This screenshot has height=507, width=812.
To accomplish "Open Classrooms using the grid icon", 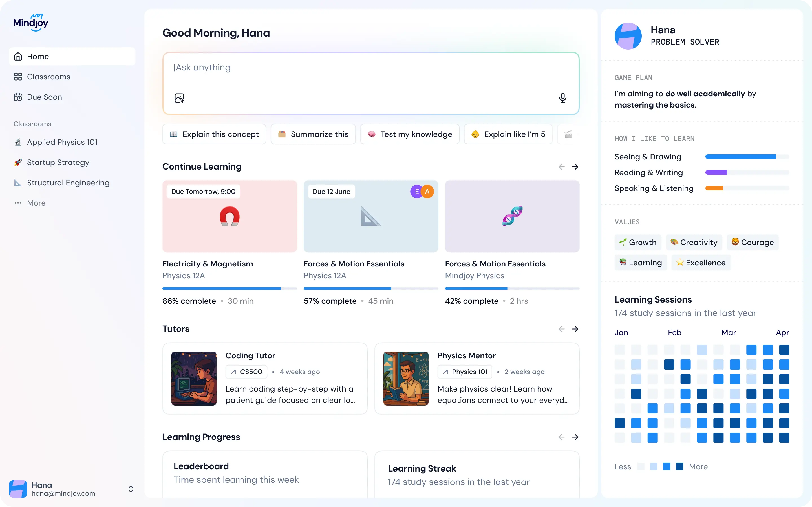I will point(18,76).
